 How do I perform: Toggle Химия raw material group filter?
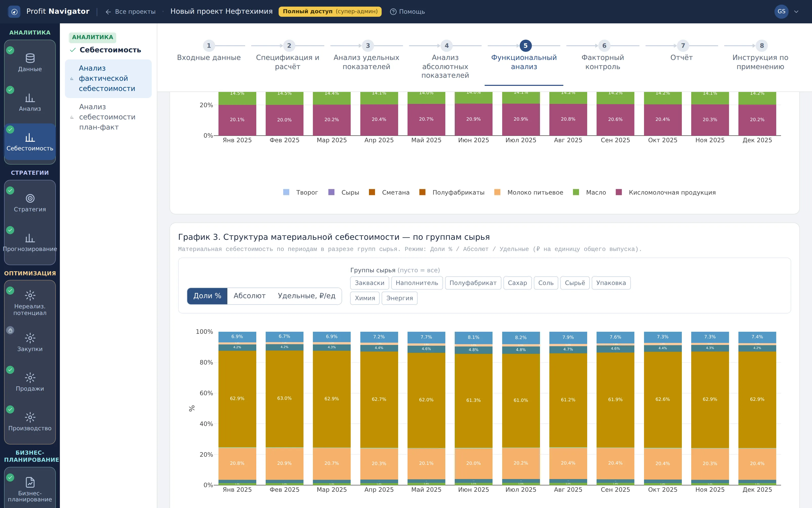tap(365, 298)
